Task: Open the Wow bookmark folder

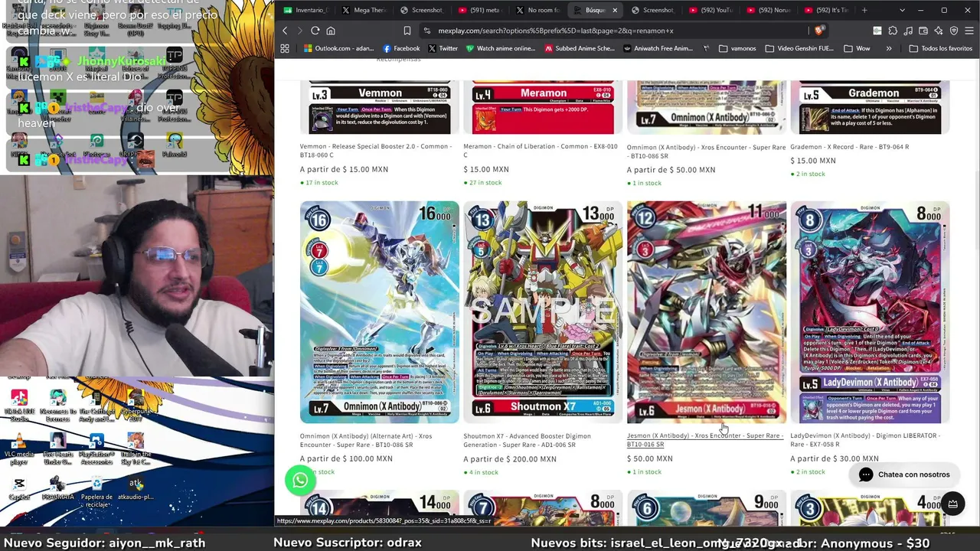Action: 857,48
